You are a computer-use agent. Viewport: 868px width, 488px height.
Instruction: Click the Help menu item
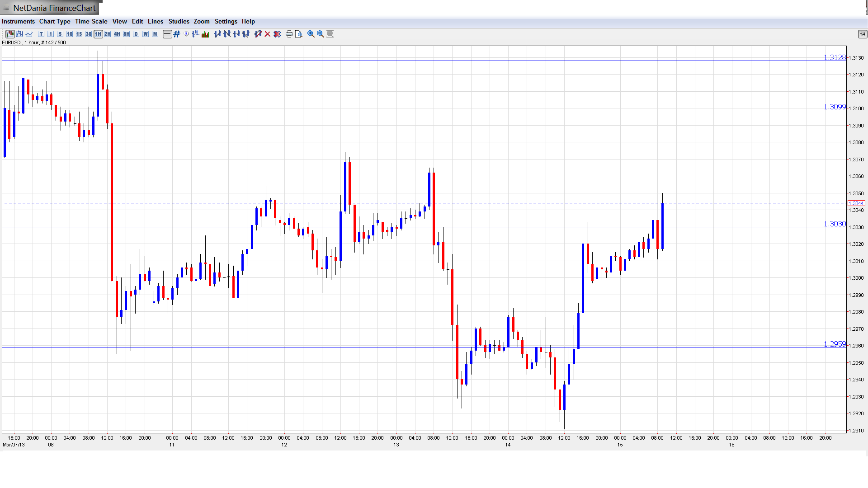[248, 21]
